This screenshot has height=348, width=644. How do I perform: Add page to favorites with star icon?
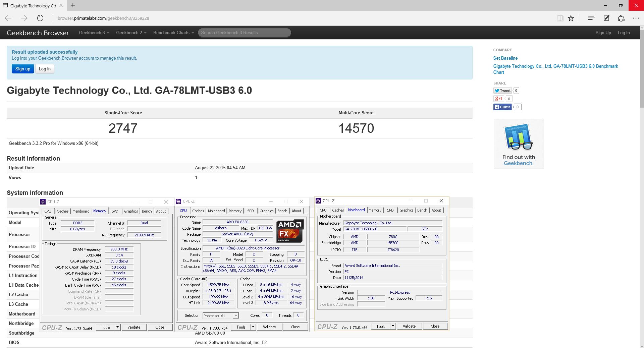tap(571, 18)
